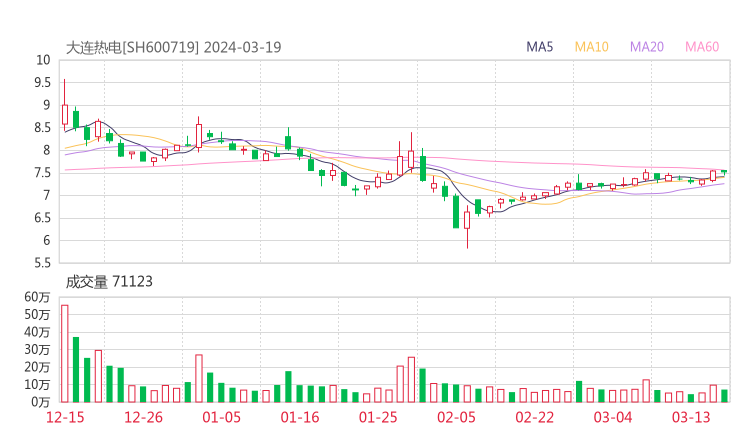Click the price axis value 10
This screenshot has width=740, height=440.
(43, 60)
